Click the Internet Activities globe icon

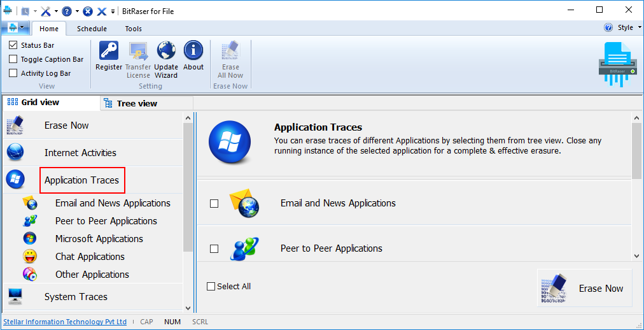(15, 152)
